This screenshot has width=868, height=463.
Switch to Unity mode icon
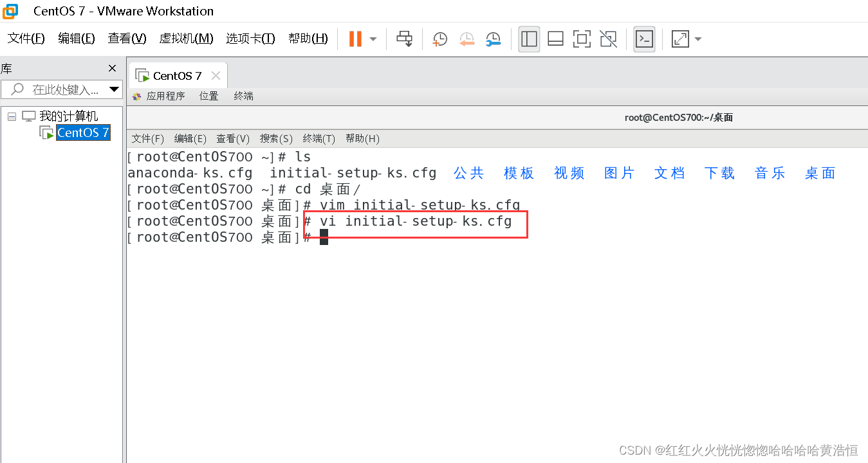pos(608,39)
